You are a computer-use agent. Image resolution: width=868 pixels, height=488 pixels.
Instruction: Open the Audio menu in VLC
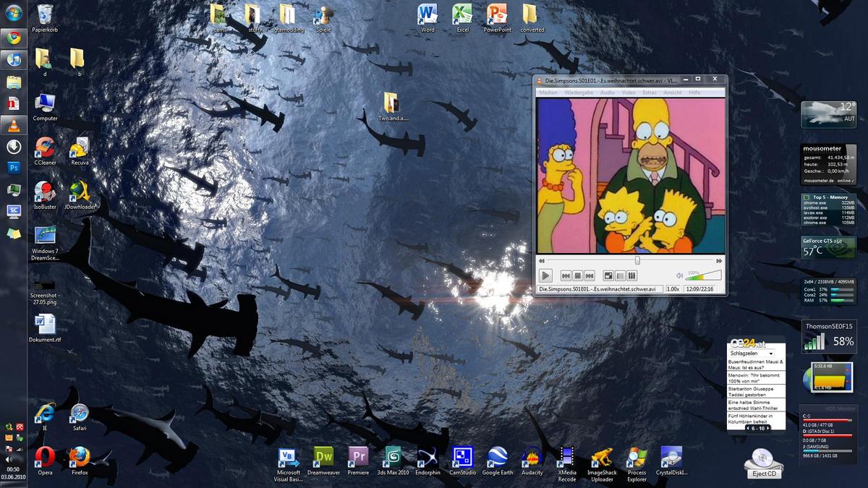point(608,93)
